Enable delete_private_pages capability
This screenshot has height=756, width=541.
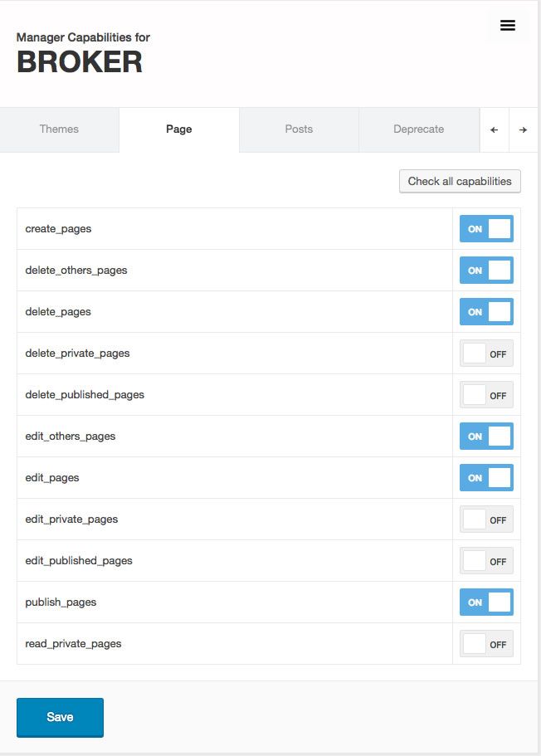tap(486, 354)
